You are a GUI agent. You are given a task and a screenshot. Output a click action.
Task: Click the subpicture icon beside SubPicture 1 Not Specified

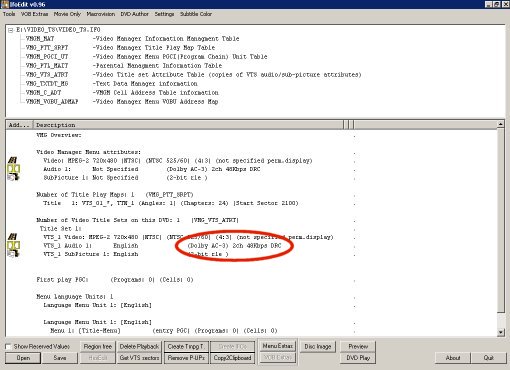[13, 177]
